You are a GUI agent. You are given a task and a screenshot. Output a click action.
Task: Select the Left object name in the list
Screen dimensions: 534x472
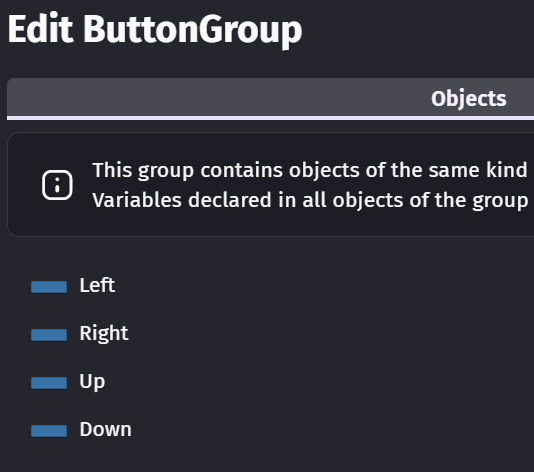click(x=97, y=285)
